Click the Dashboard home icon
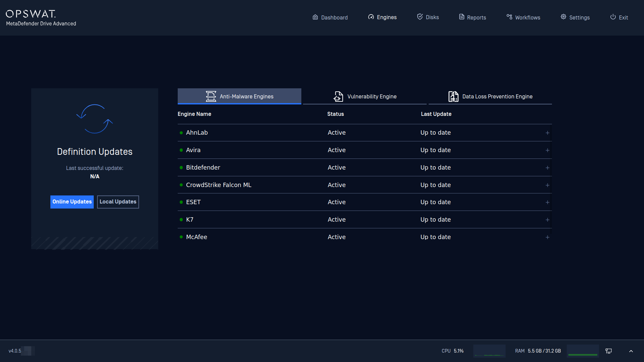 click(315, 17)
